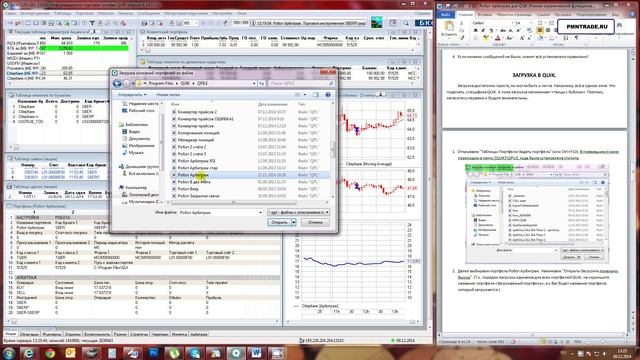Click the 'Отмена' button
This screenshot has height=360, width=640.
tap(315, 222)
